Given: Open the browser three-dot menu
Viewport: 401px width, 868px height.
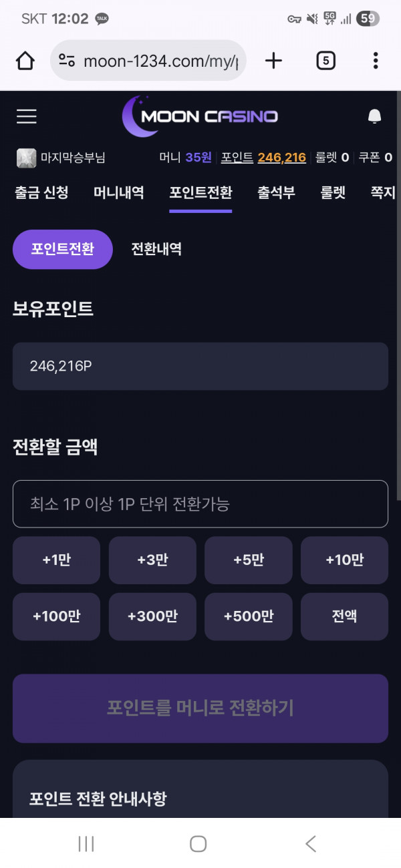Looking at the screenshot, I should 375,61.
